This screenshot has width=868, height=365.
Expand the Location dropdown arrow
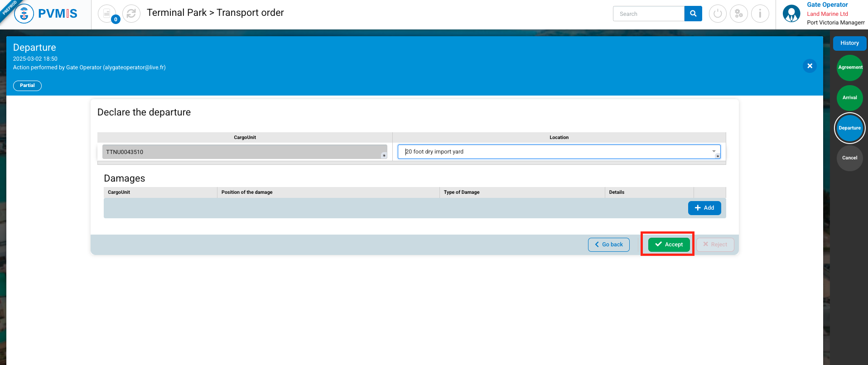tap(714, 151)
